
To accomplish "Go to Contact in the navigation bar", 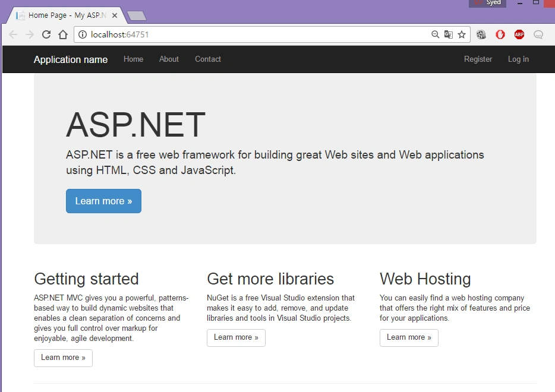I will point(208,59).
